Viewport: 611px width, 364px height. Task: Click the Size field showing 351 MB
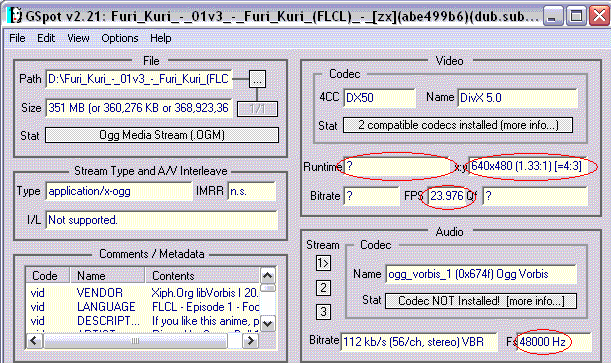[x=139, y=108]
